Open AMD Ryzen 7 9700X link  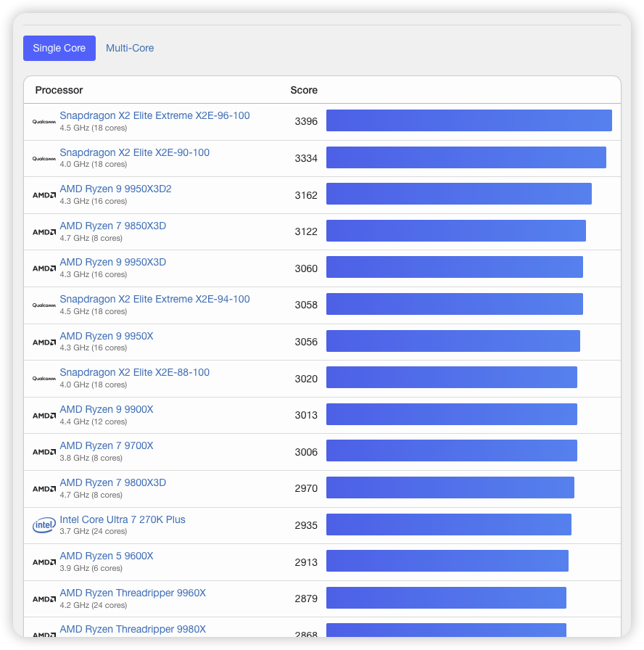tap(107, 445)
